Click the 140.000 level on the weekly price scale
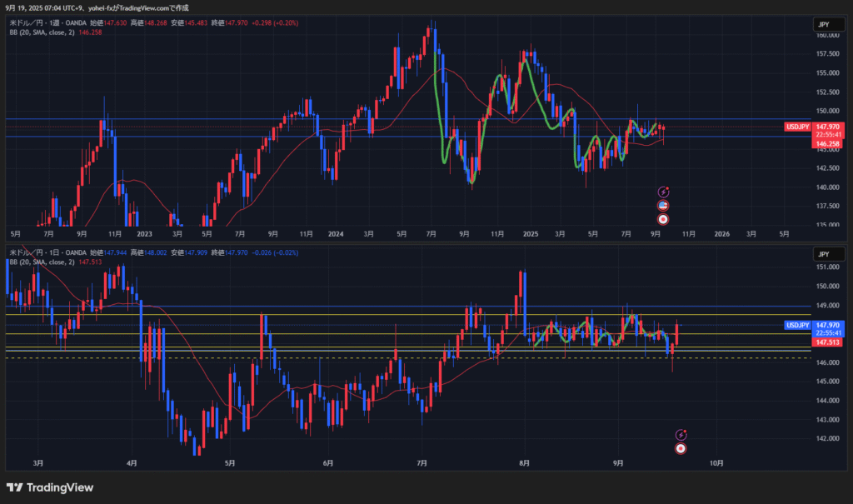853x504 pixels. coord(828,187)
